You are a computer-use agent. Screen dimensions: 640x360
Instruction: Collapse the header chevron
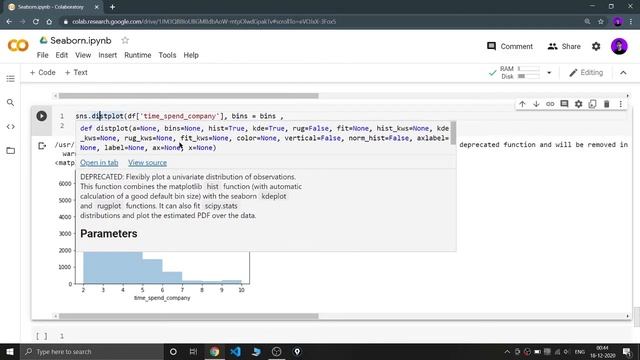tap(623, 73)
